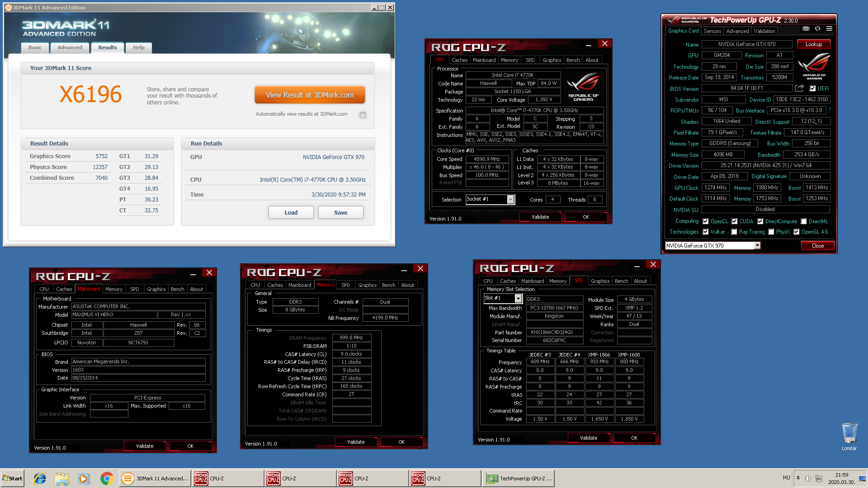Minimize the CPU-Z Mainboard window
Viewport: 868px width, 488px height.
(x=193, y=274)
